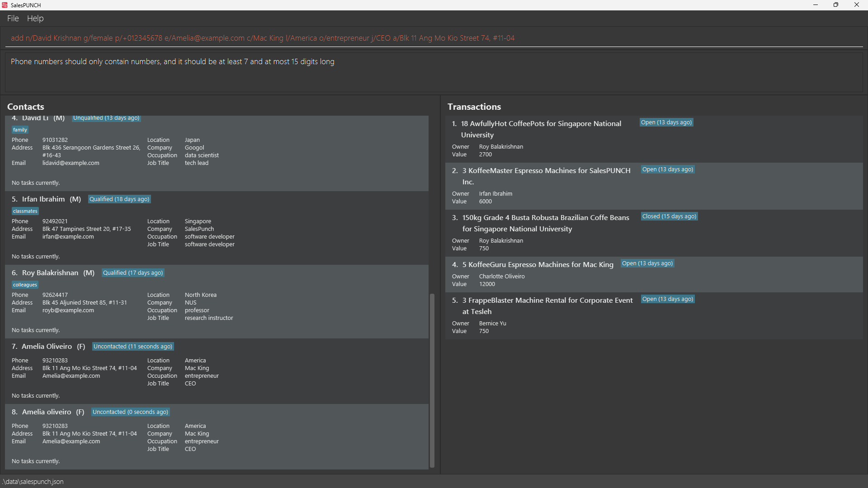Open the Help menu

click(x=35, y=19)
